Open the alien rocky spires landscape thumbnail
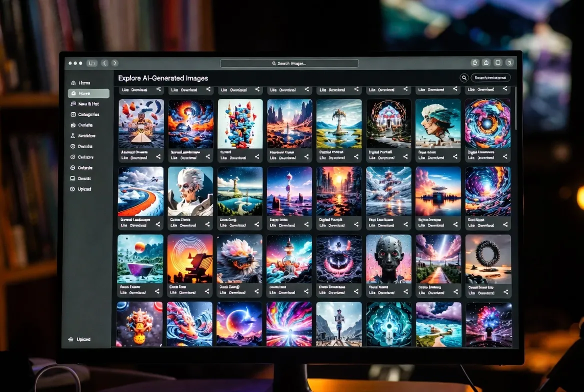 click(289, 123)
